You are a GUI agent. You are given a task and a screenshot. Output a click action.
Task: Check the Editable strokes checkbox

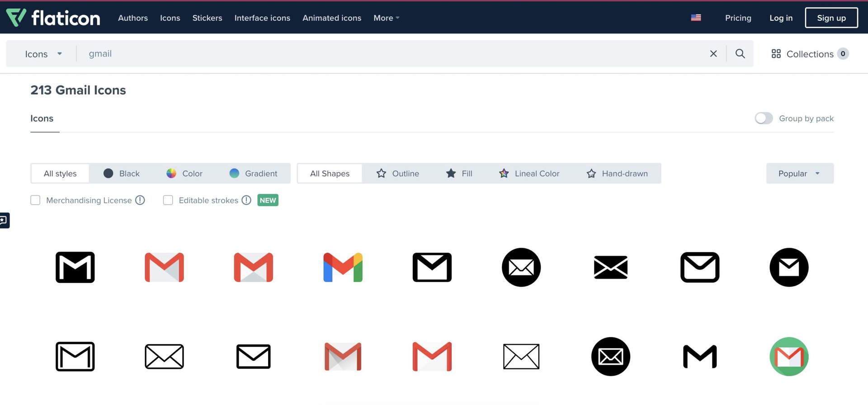pyautogui.click(x=168, y=200)
